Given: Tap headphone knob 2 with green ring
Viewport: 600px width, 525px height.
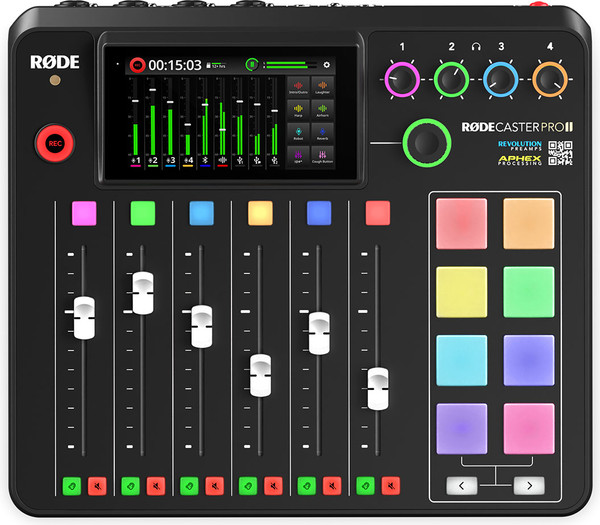Looking at the screenshot, I should tap(452, 79).
